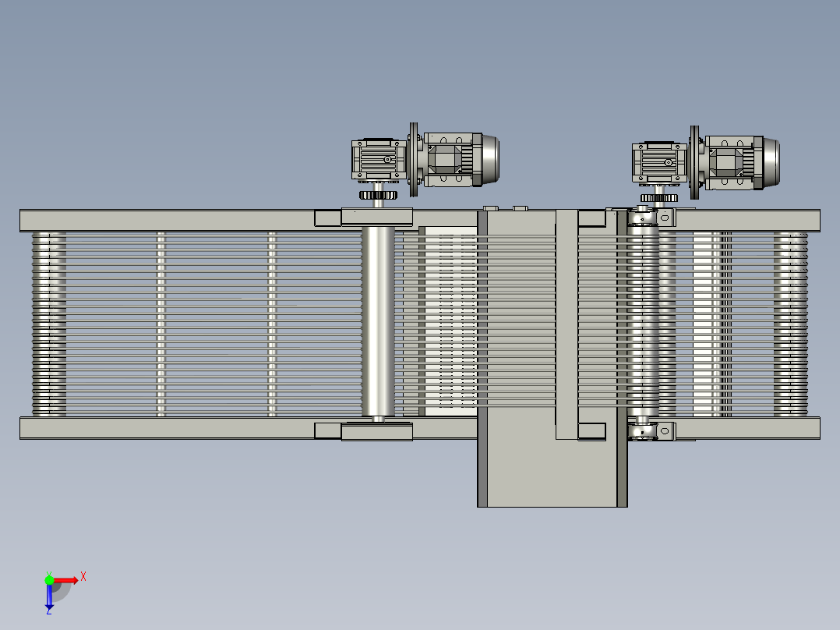Select the bottom horizontal frame rail

[x=420, y=428]
